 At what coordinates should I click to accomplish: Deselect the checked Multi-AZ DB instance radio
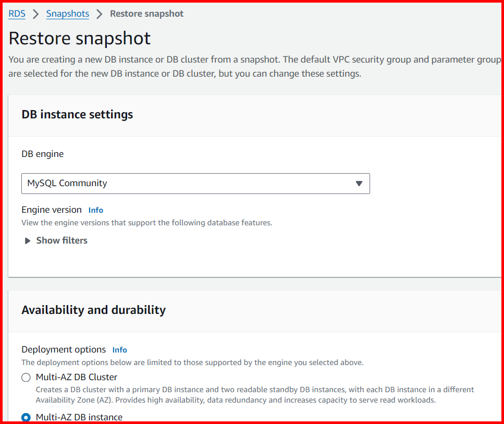(x=26, y=417)
